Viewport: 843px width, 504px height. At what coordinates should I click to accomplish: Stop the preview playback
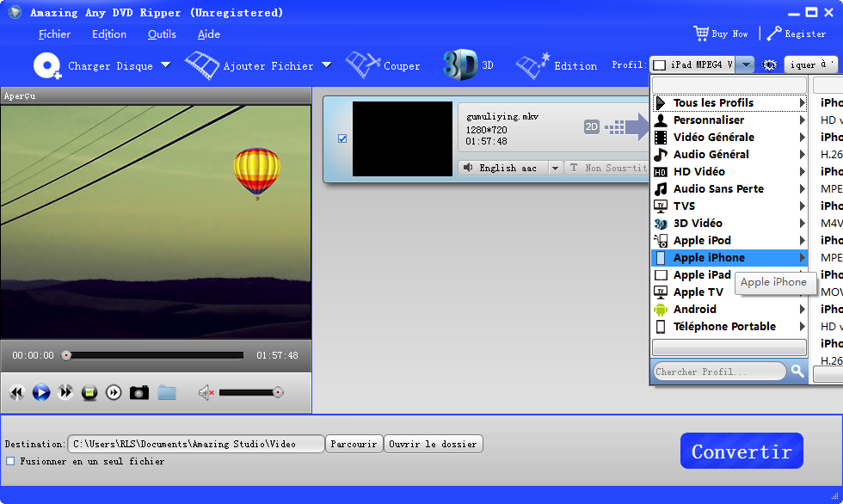[89, 393]
